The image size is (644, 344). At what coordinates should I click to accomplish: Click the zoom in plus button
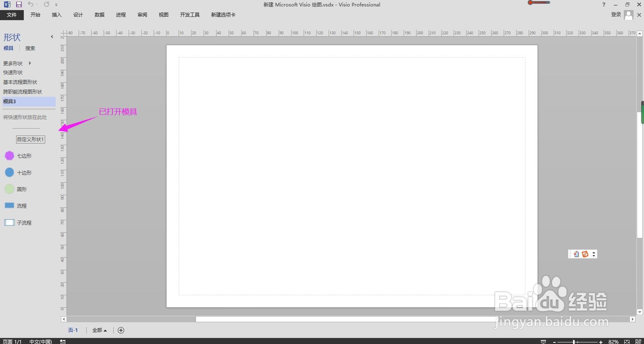[x=601, y=342]
